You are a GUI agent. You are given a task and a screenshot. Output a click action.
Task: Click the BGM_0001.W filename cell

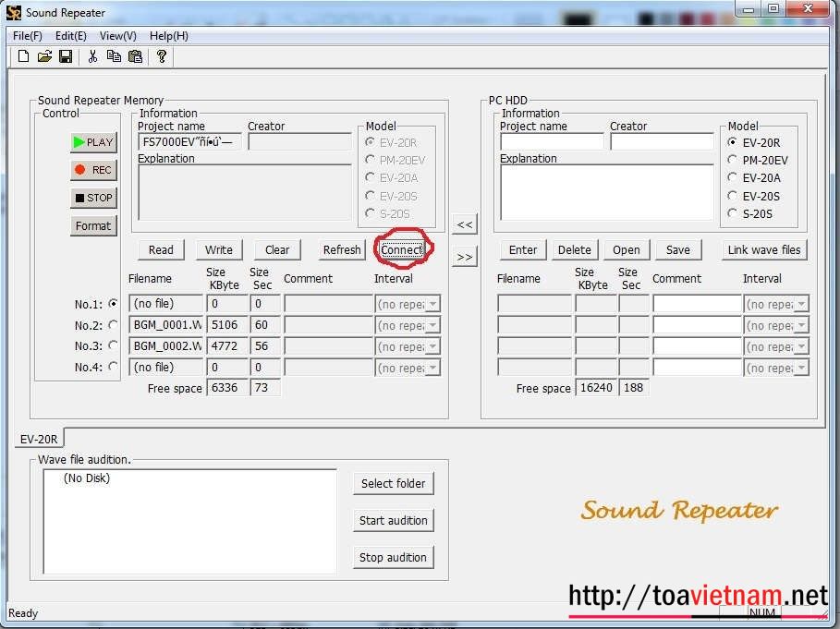click(x=166, y=325)
